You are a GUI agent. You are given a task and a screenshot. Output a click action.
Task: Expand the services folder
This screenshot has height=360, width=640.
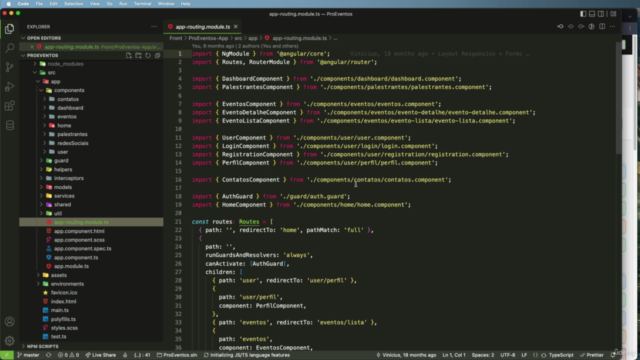[x=64, y=196]
